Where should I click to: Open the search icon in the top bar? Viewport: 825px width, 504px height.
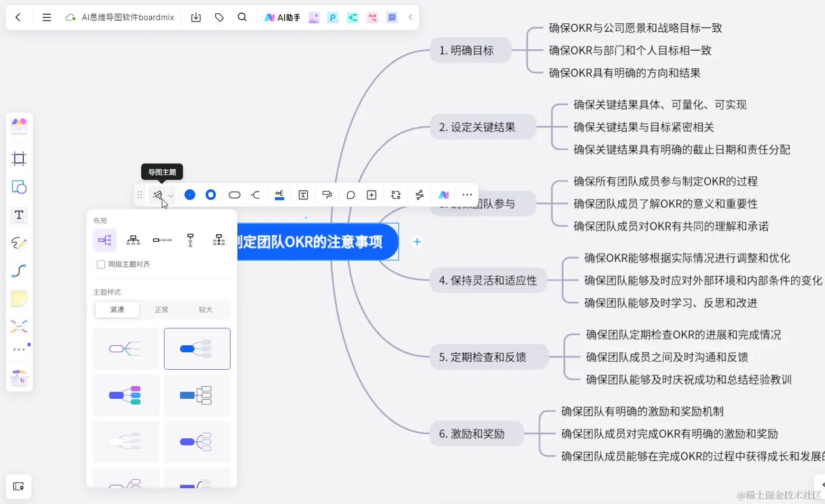pos(242,17)
